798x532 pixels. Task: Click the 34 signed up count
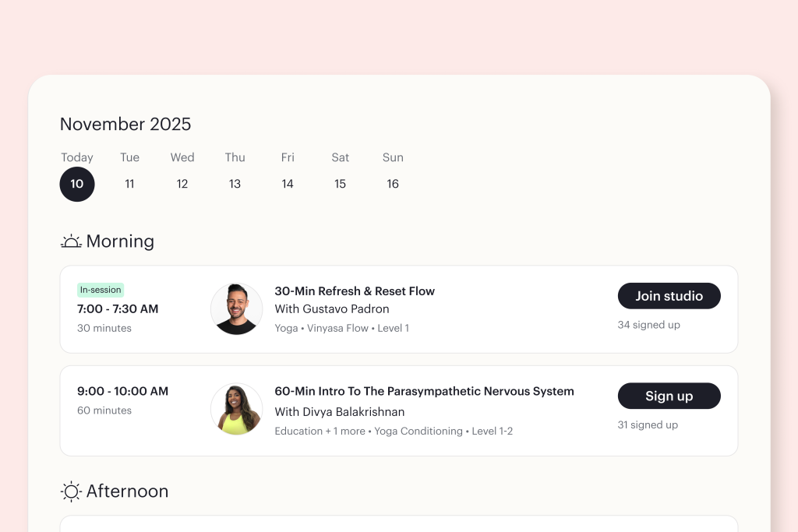[648, 325]
